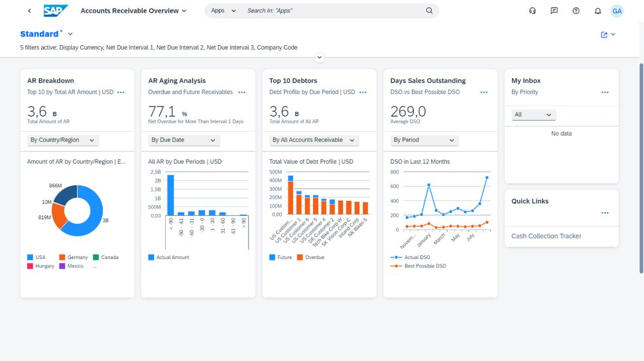
Task: Expand the By Due Date dropdown
Action: point(184,140)
